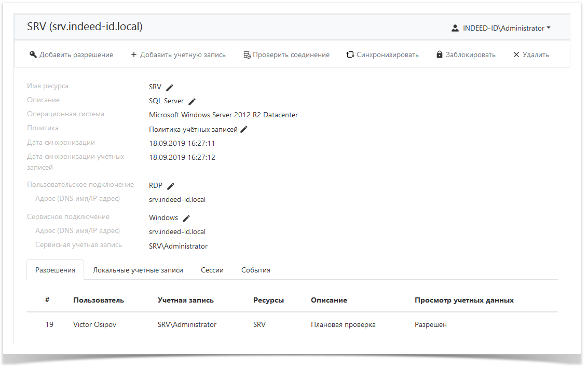The image size is (588, 369).
Task: Click the plus icon to add an account
Action: (134, 53)
